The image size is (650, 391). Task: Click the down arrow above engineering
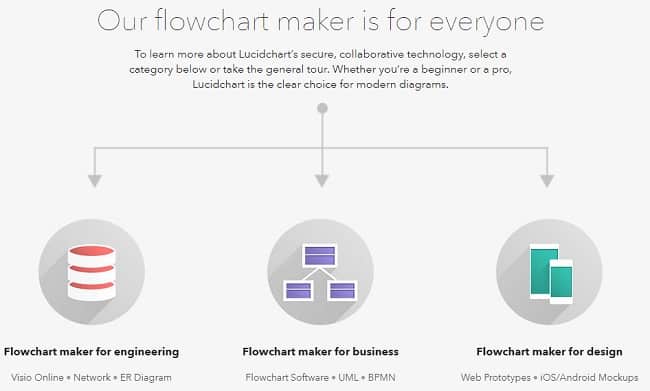pos(95,181)
